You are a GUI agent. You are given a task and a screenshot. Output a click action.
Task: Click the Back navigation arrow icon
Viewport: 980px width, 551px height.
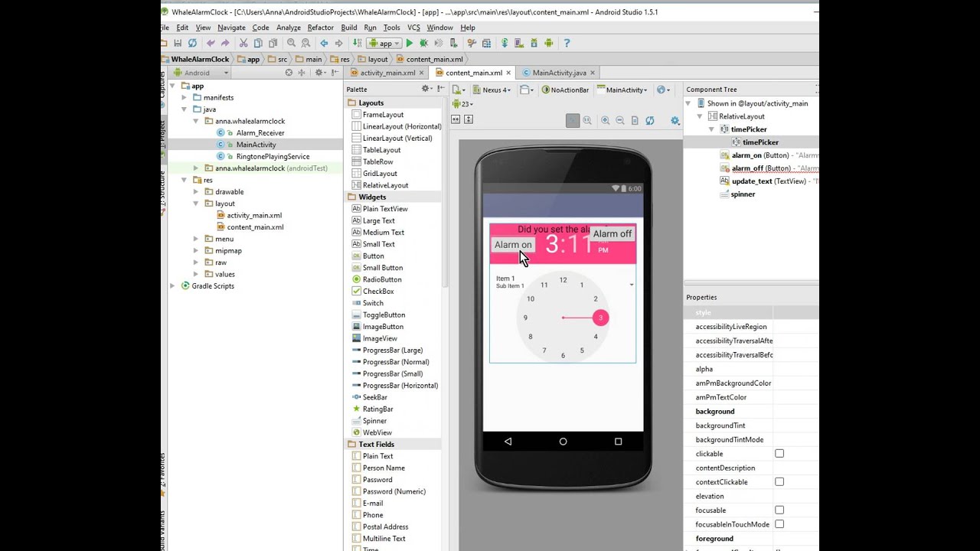(x=324, y=44)
